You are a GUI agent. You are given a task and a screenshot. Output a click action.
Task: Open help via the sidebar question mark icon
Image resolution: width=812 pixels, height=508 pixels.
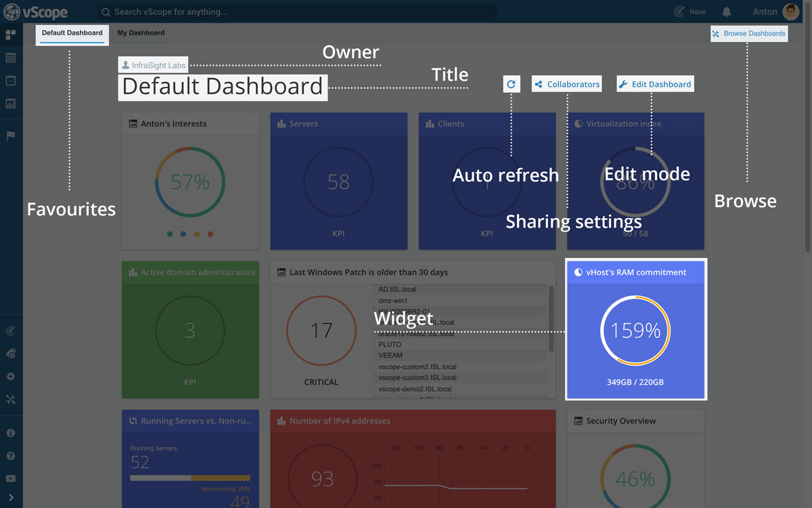11,456
